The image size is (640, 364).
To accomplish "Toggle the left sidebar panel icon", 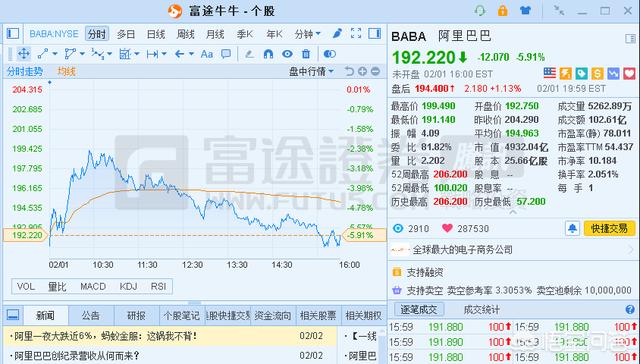I will [x=13, y=33].
